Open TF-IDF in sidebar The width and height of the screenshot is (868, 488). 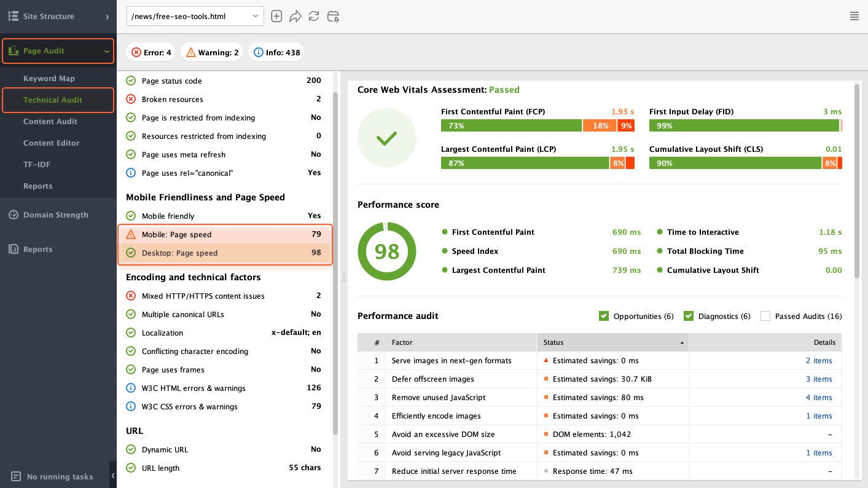point(38,164)
